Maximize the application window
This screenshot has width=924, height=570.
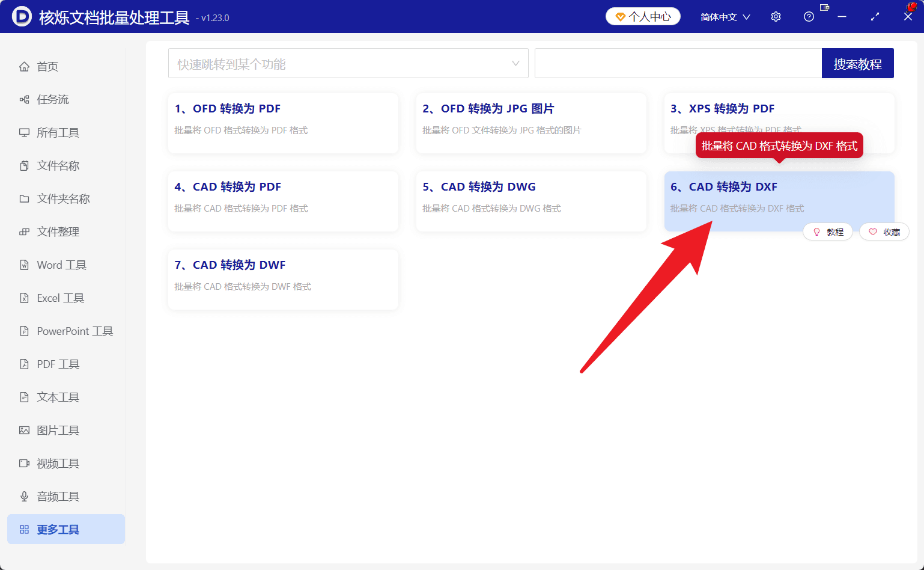(875, 17)
